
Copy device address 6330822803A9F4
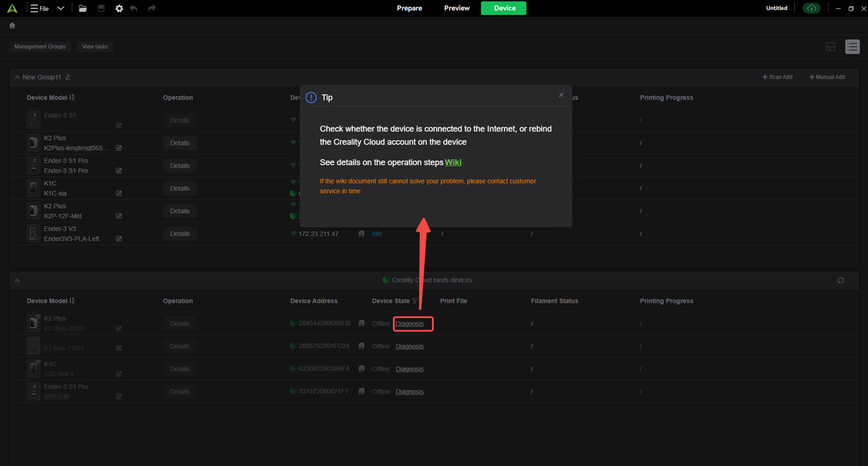361,369
